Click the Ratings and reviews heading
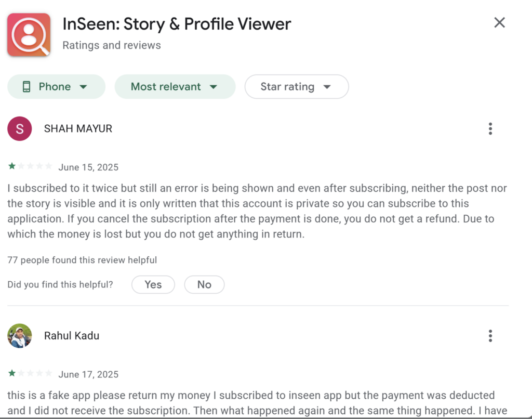The height and width of the screenshot is (419, 532). tap(111, 45)
